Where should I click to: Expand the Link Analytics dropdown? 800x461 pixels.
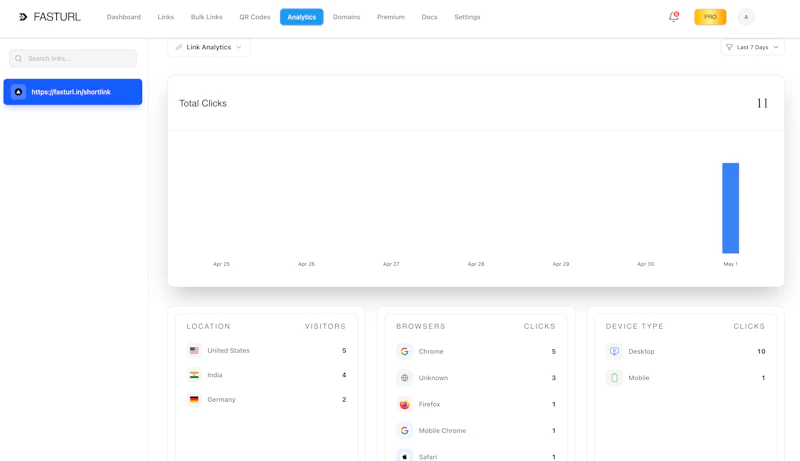(x=209, y=47)
